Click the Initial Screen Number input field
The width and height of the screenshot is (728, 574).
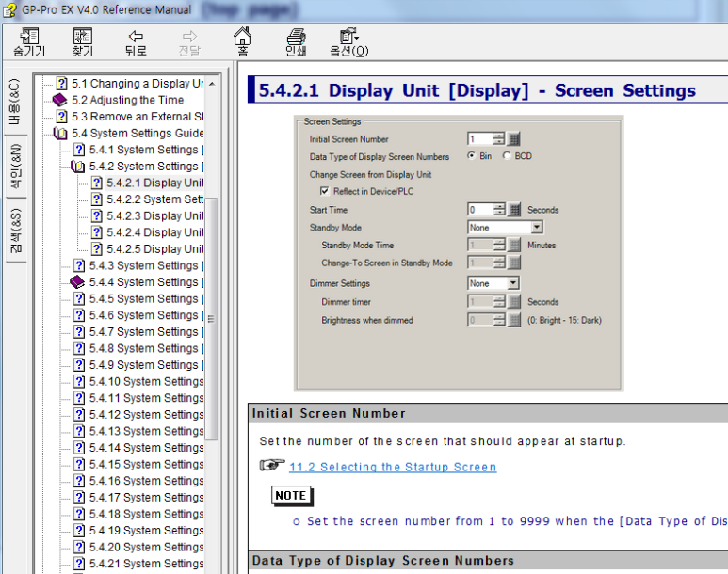click(x=480, y=138)
